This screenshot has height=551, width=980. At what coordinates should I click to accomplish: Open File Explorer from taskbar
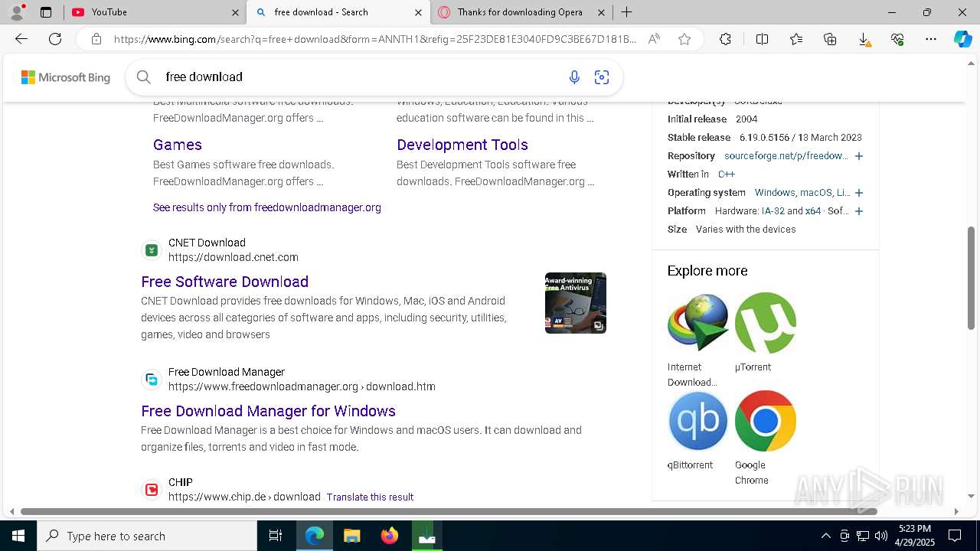point(351,536)
